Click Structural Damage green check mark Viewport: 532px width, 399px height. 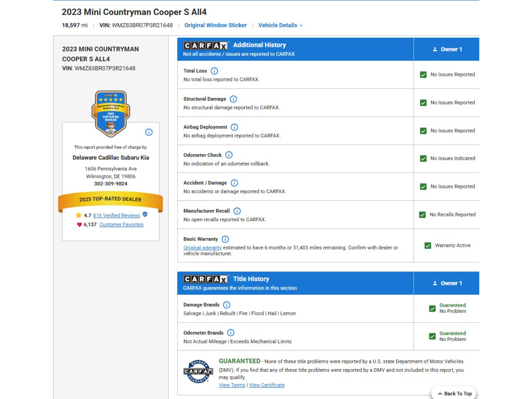pos(423,103)
